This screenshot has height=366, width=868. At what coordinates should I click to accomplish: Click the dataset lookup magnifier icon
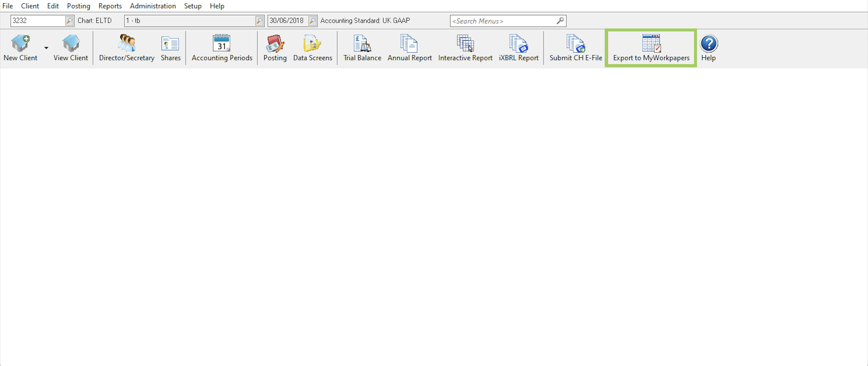coord(259,21)
